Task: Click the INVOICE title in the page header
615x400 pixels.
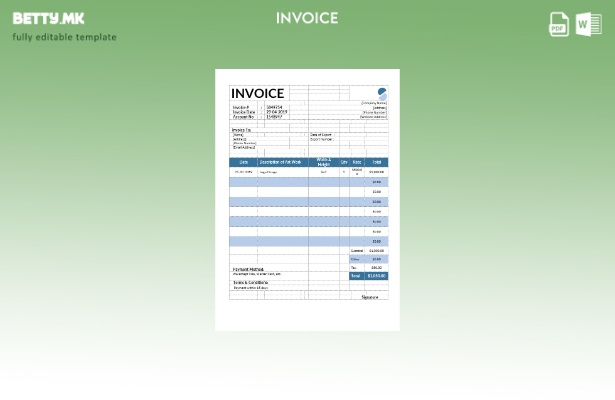Action: (x=307, y=18)
